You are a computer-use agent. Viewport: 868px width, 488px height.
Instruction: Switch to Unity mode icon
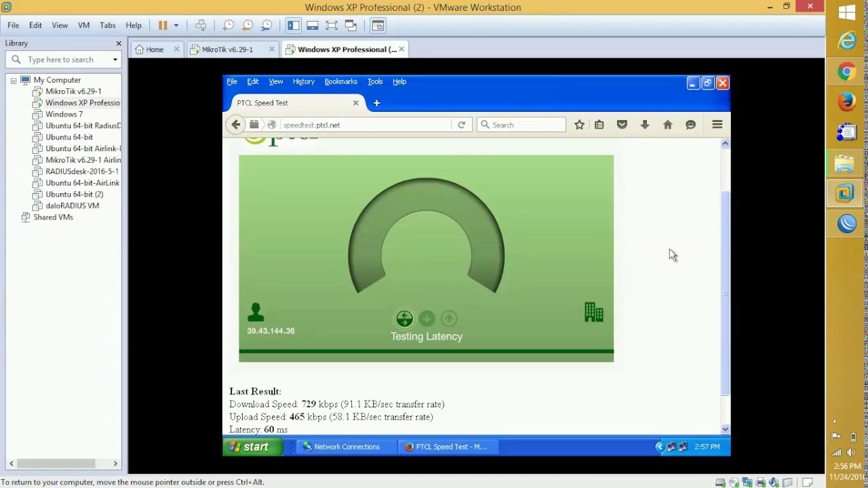point(351,25)
